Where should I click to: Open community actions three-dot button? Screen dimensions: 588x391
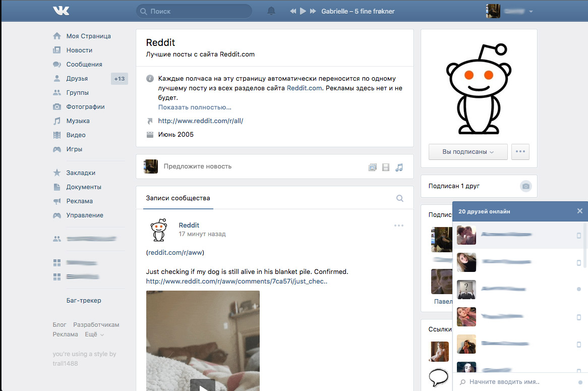(520, 151)
